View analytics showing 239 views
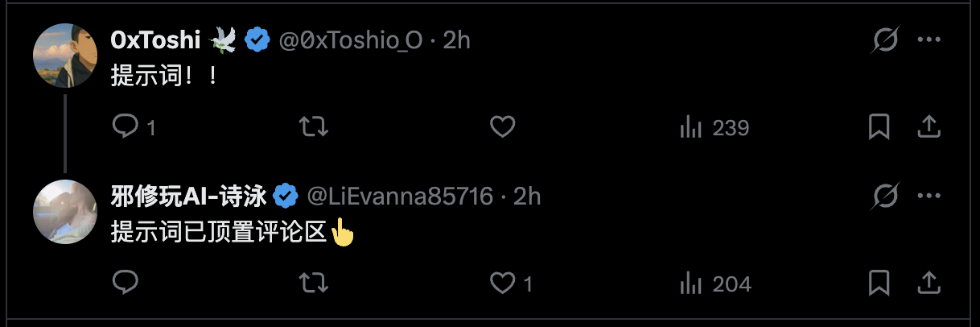This screenshot has width=980, height=327. pos(714,127)
